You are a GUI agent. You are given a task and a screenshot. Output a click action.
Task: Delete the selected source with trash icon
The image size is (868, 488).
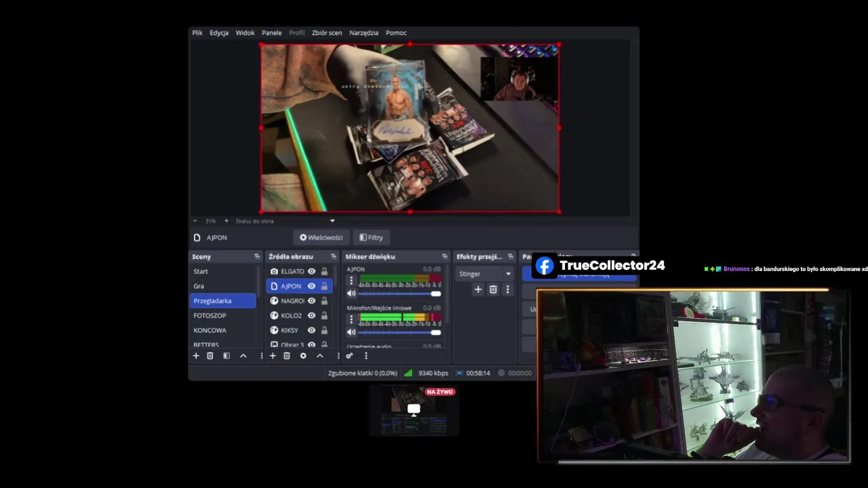(x=287, y=356)
